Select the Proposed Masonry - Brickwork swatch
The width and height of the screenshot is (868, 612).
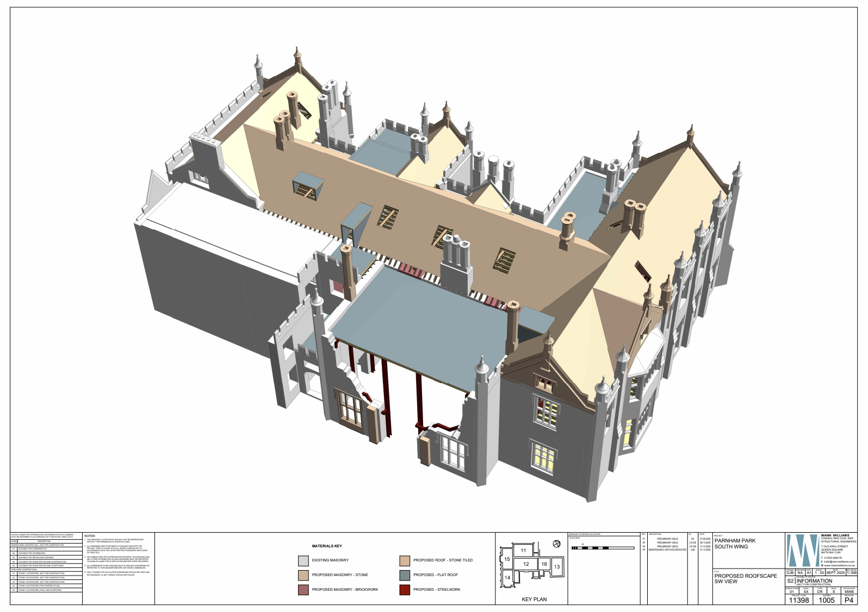[303, 590]
